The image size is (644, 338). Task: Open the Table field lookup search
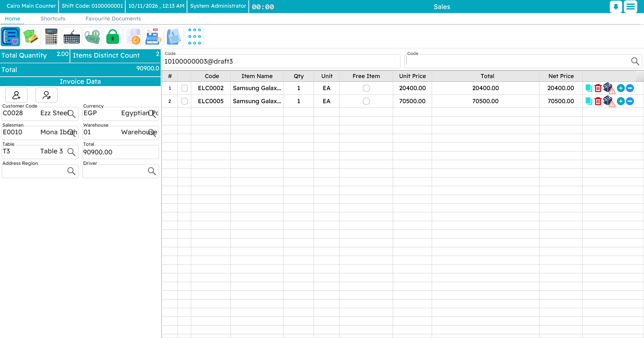[71, 152]
